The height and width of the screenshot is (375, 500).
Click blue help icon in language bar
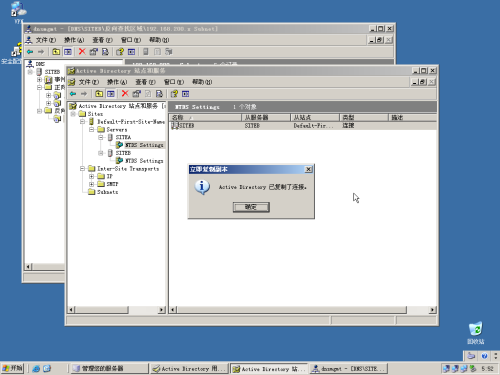[x=484, y=356]
